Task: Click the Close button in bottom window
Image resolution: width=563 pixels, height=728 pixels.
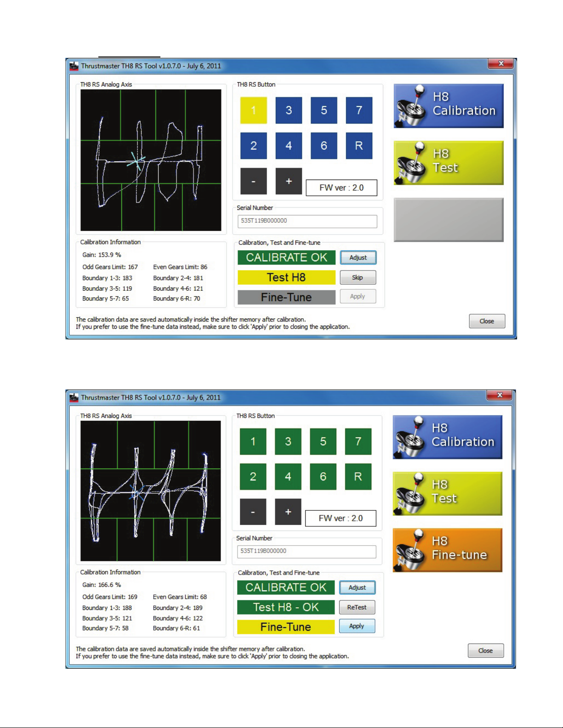Action: click(486, 650)
